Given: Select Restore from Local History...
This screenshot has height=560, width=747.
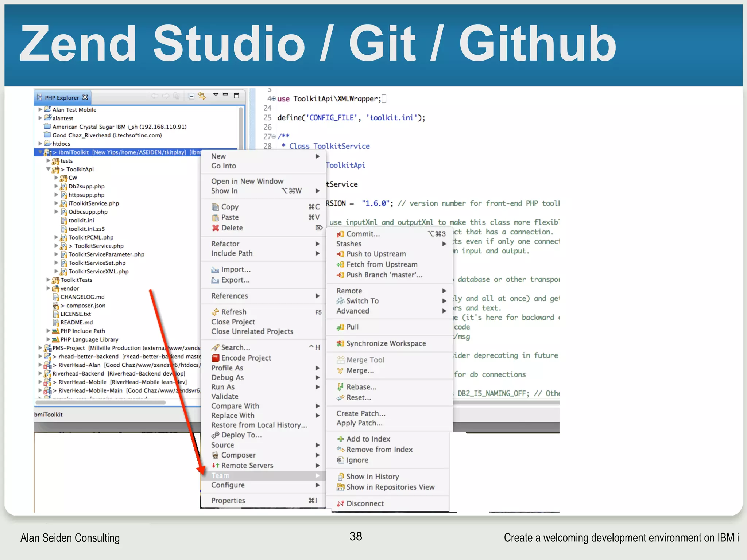Looking at the screenshot, I should 263,425.
